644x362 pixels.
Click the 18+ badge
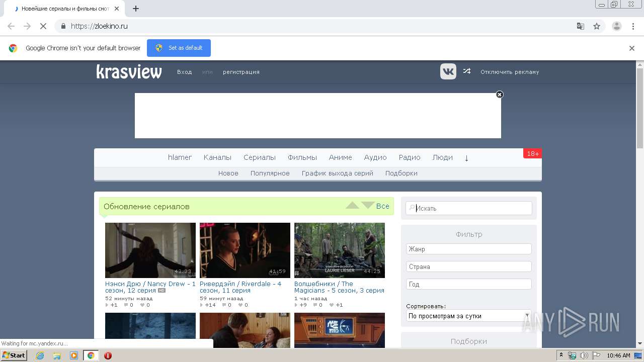point(532,153)
